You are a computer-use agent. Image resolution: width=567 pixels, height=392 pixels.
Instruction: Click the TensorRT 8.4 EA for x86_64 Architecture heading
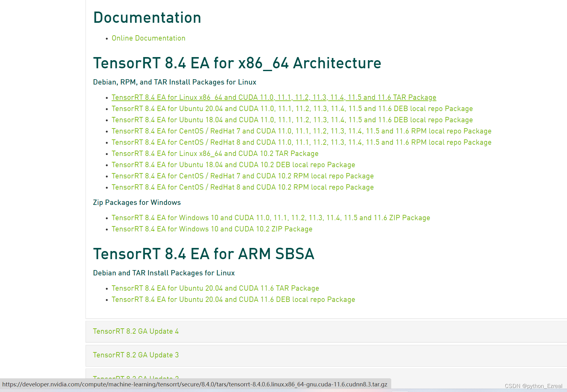(237, 63)
